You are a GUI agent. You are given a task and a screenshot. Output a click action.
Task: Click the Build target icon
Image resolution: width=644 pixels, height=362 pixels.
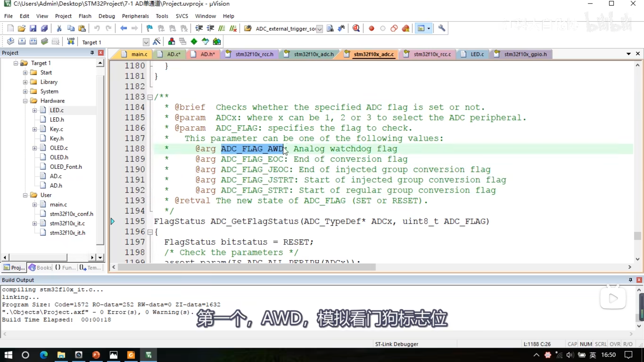(22, 41)
